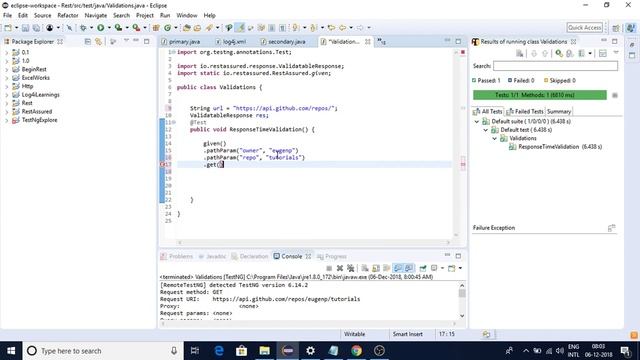640x360 pixels.
Task: Switch to primary.java editor tab
Action: pyautogui.click(x=181, y=42)
